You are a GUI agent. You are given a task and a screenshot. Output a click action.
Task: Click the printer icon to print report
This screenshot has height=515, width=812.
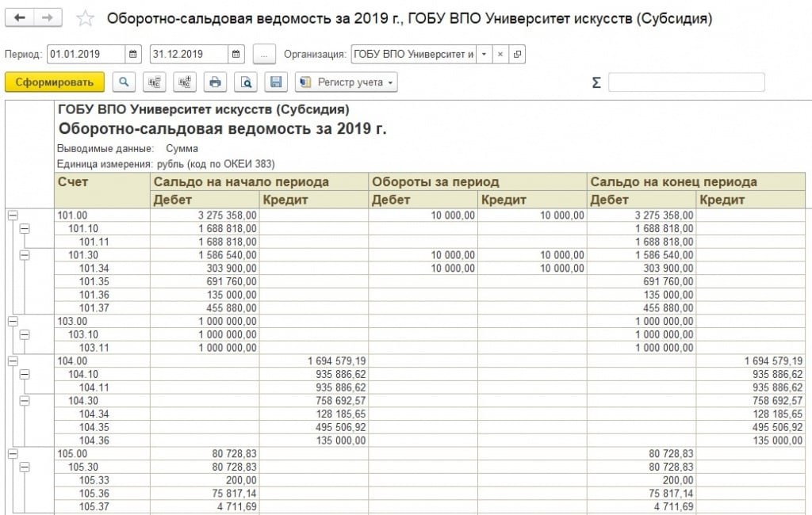point(215,82)
